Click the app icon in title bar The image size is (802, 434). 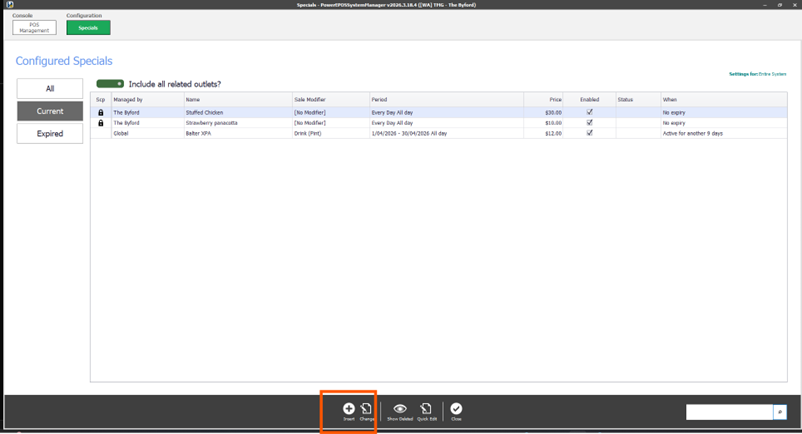pos(10,5)
